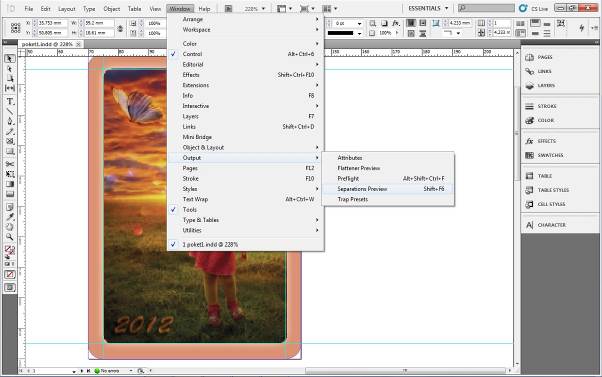Choose Separations Preview from Output submenu

pyautogui.click(x=388, y=189)
